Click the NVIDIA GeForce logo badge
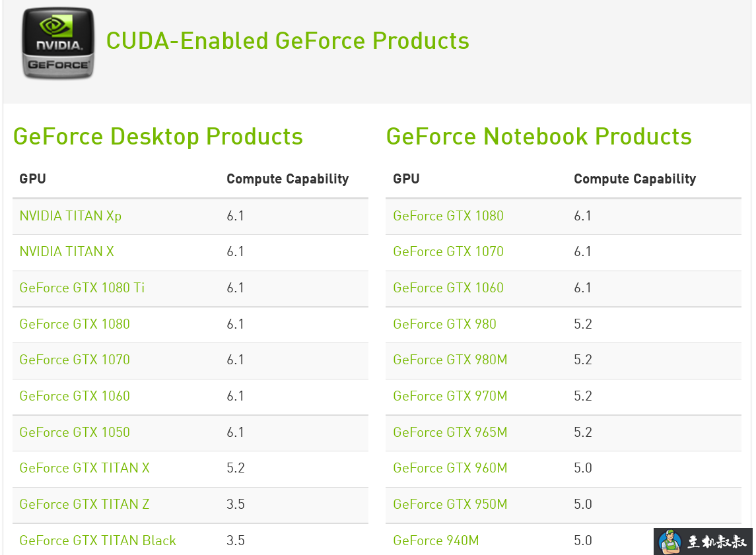 coord(58,43)
